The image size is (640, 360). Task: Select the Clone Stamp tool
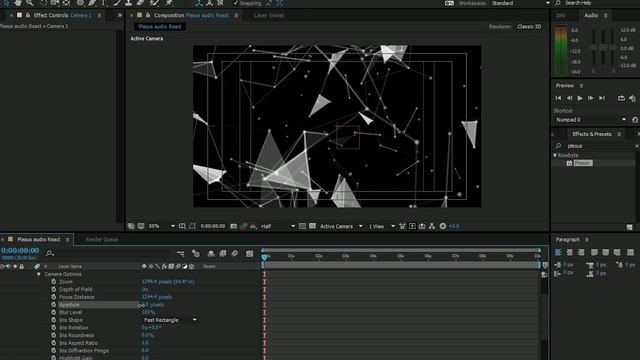pyautogui.click(x=129, y=3)
